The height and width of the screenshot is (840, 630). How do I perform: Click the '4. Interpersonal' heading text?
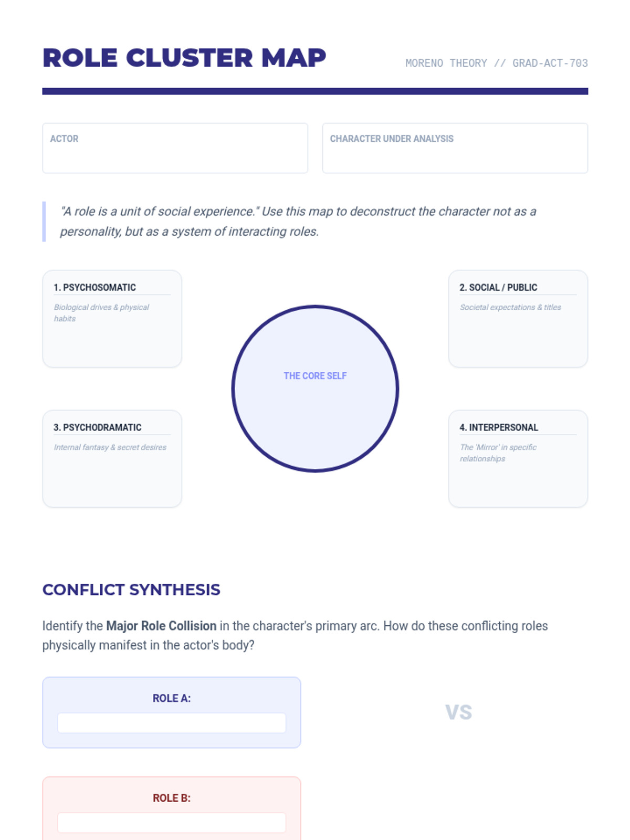(498, 427)
